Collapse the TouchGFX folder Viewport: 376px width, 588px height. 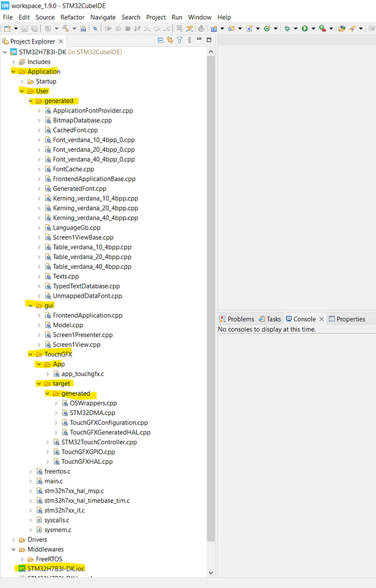pyautogui.click(x=31, y=354)
